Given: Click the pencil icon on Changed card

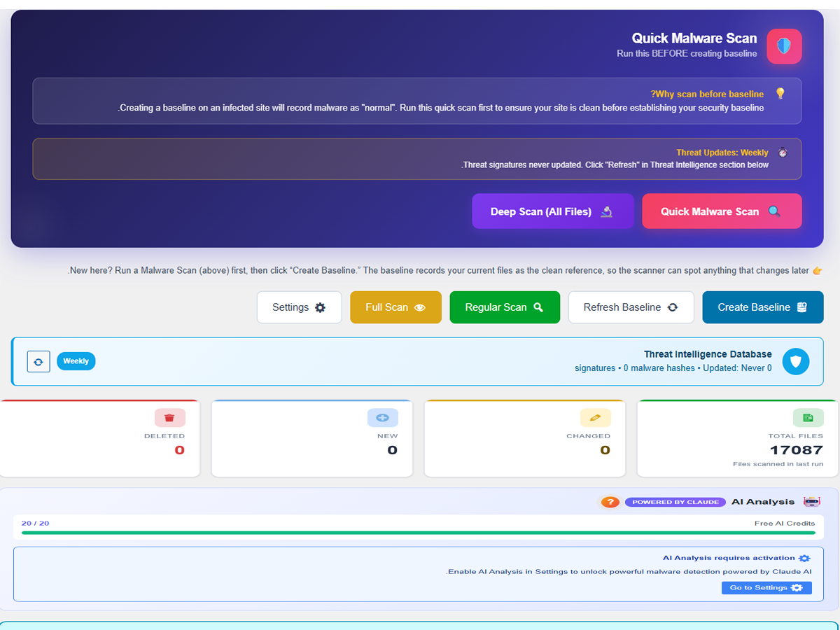Looking at the screenshot, I should click(596, 418).
